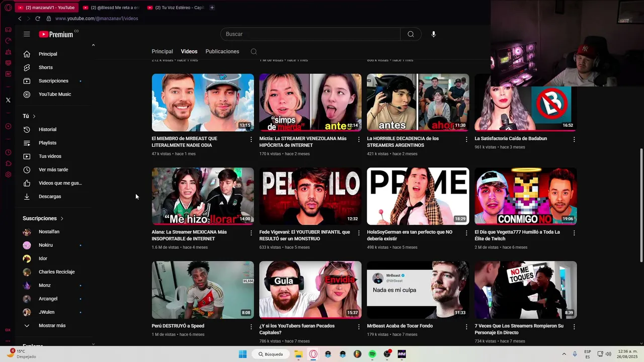This screenshot has width=644, height=362.
Task: Expand the 'Tú' section chevron
Action: [34, 116]
